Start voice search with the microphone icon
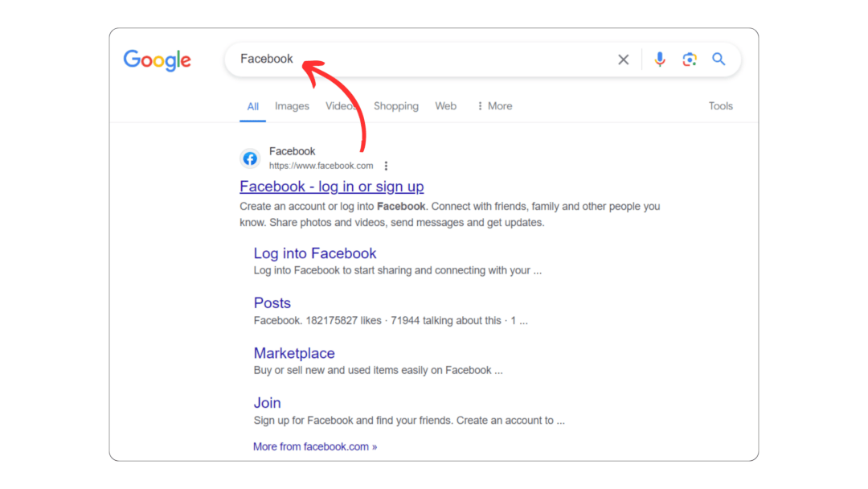 pos(659,60)
